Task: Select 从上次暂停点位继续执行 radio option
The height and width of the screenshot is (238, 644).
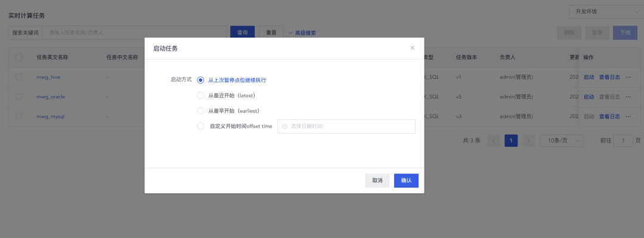Action: (200, 80)
